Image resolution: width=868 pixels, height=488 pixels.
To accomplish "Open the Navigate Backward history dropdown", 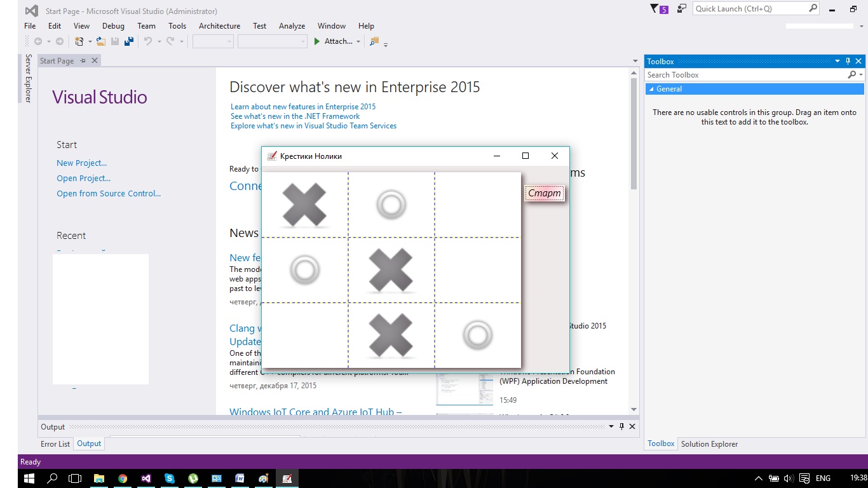I will [48, 41].
